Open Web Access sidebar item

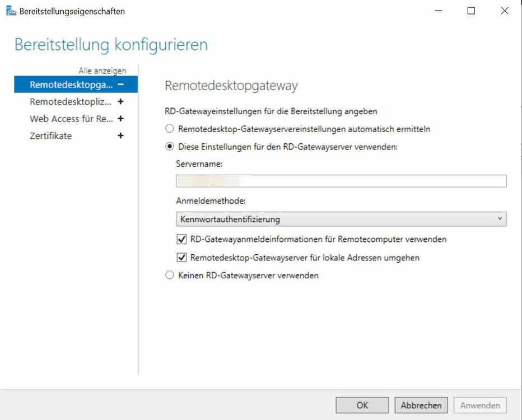pyautogui.click(x=71, y=119)
